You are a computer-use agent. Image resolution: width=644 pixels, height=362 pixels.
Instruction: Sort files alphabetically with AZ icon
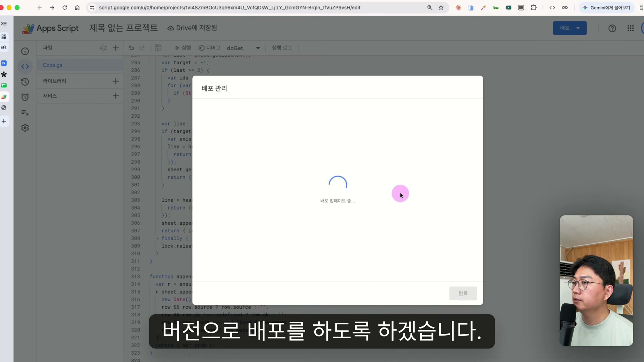[103, 48]
